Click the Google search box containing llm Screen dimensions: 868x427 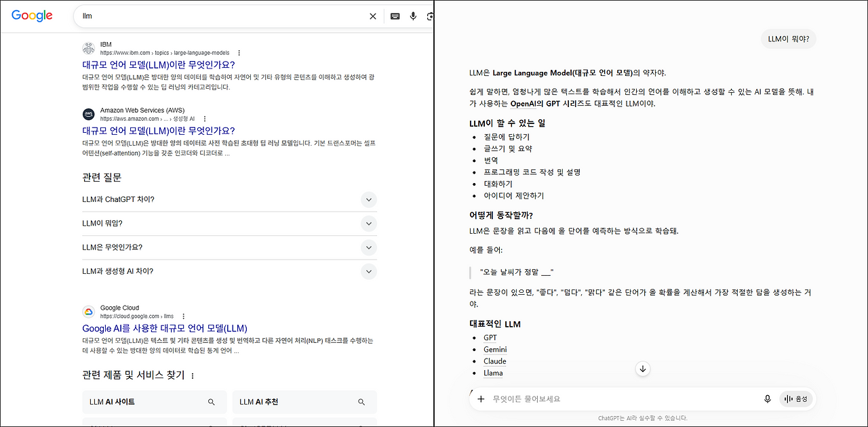222,16
